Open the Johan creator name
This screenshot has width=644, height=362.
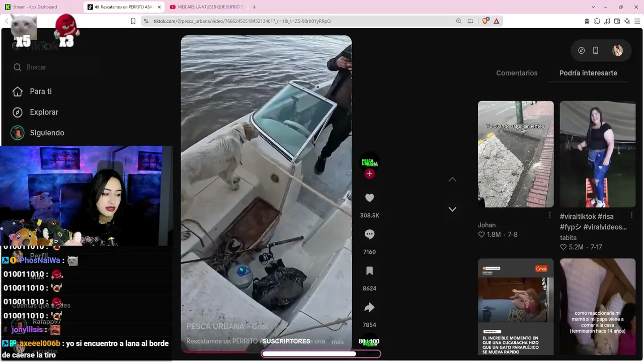coord(487,225)
